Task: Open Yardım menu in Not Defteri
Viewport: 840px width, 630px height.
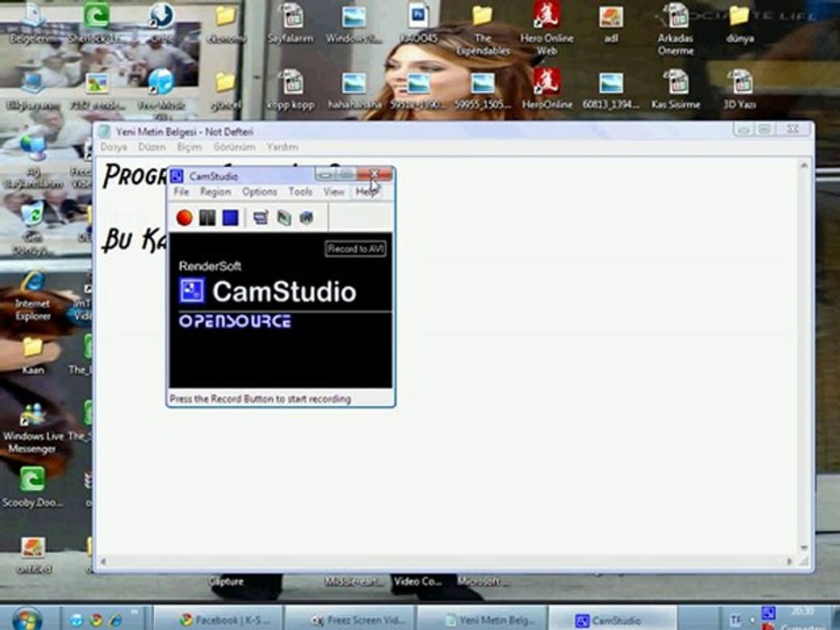Action: tap(283, 147)
